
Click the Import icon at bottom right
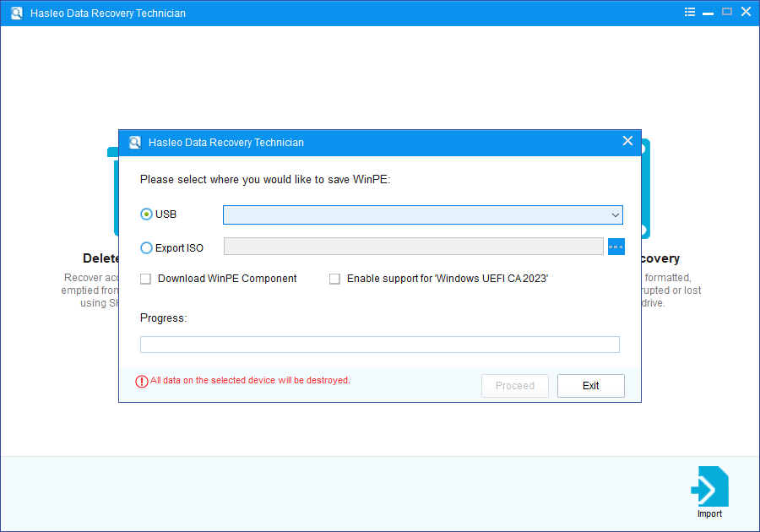point(709,487)
